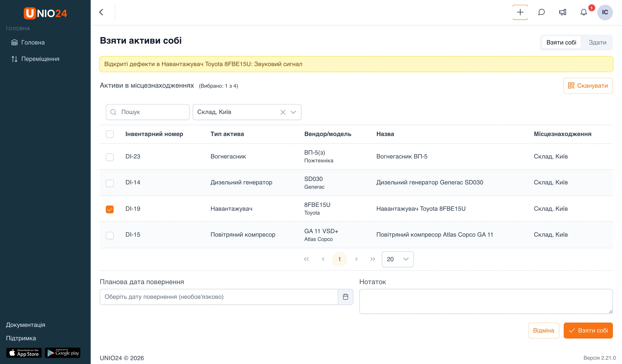This screenshot has height=364, width=622.
Task: Open the App Store download badge
Action: (24, 353)
